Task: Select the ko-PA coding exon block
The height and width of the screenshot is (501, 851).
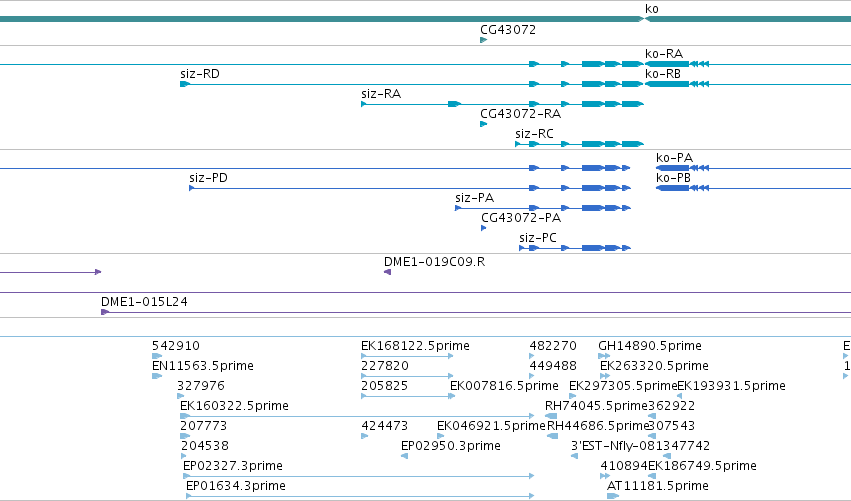Action: click(672, 168)
